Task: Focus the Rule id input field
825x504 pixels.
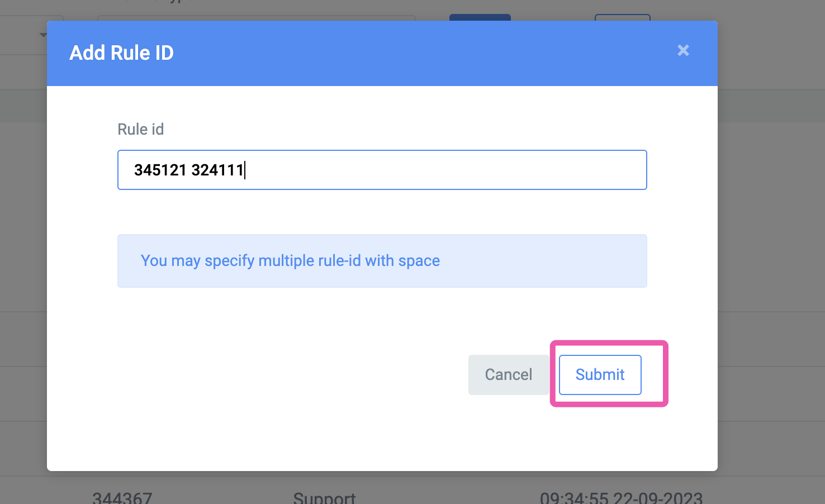Action: click(382, 170)
